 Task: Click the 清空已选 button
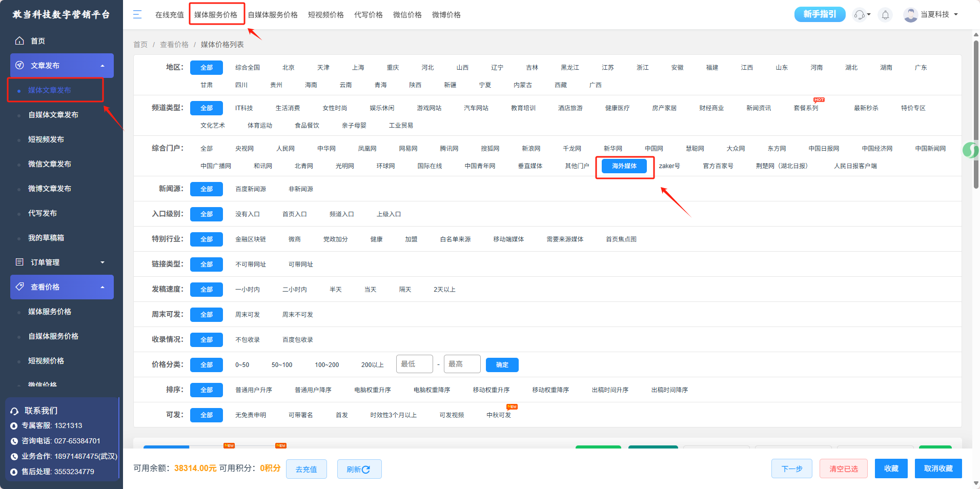[x=844, y=468]
